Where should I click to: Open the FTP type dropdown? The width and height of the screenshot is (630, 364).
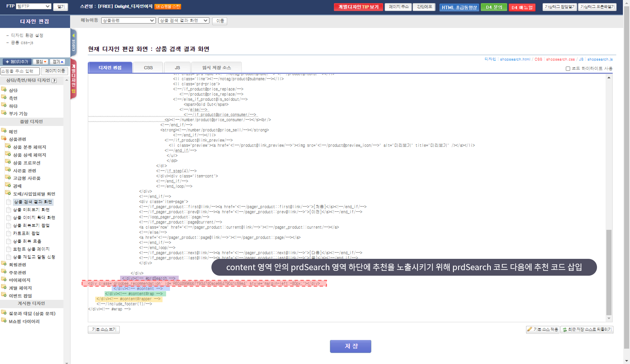(33, 6)
